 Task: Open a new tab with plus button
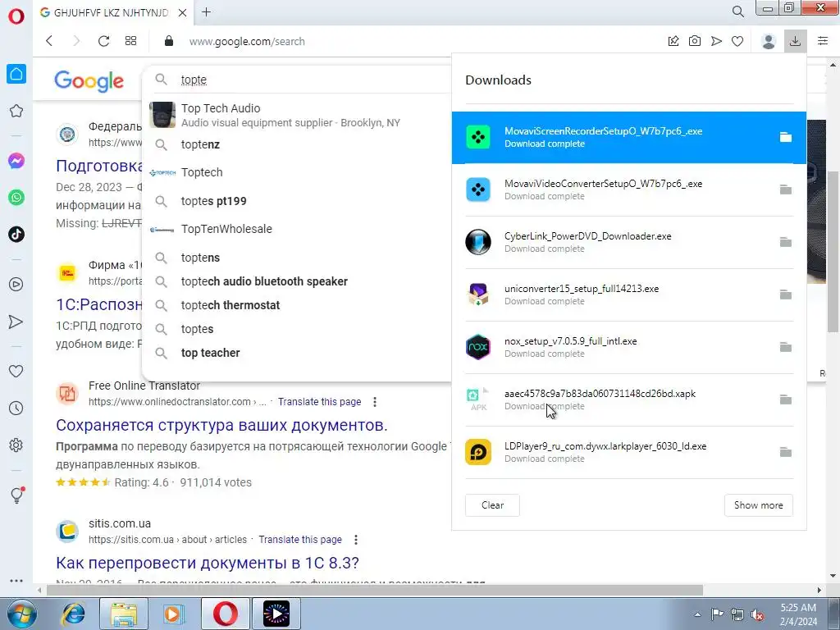206,11
